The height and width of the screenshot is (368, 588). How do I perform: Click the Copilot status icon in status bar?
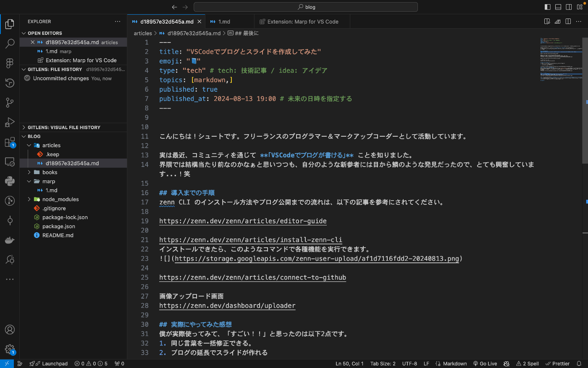[507, 364]
